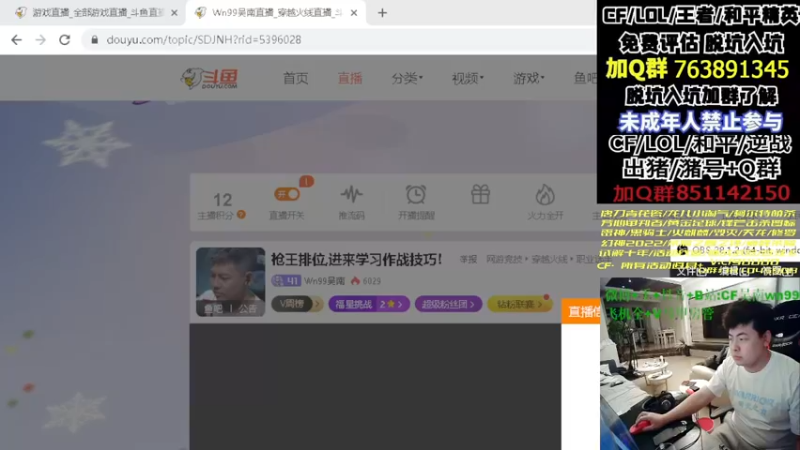The height and width of the screenshot is (450, 800).
Task: Open the 推流码 waveform icon
Action: pos(352,194)
